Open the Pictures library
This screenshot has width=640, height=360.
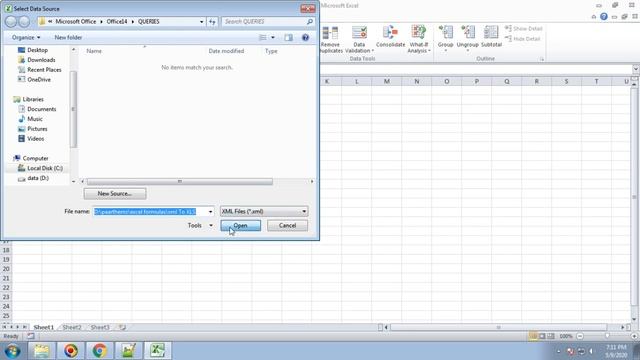click(33, 129)
